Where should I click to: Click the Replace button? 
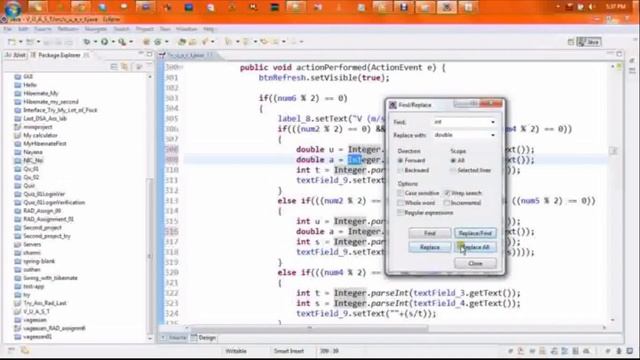[x=430, y=247]
